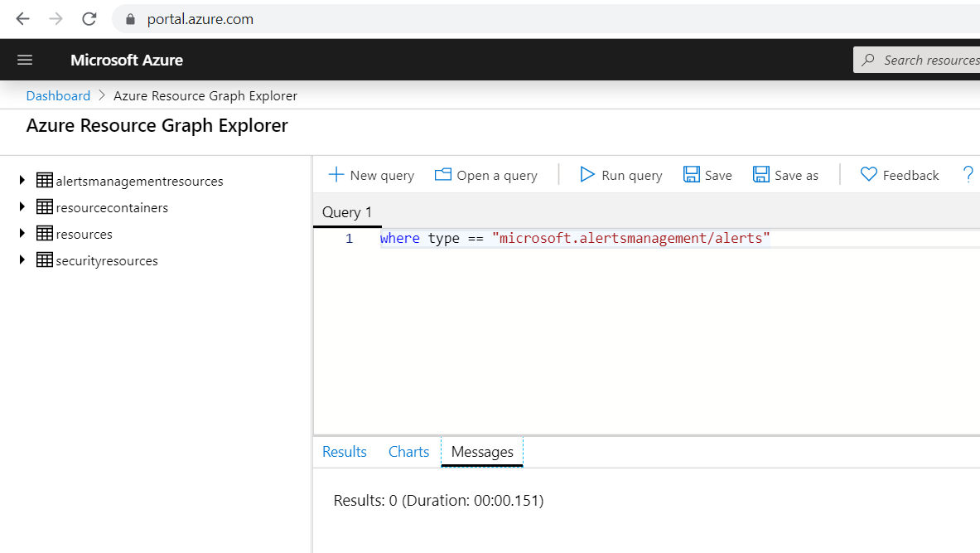Expand the resources tree node
Screen dimensions: 980x553
click(20, 234)
